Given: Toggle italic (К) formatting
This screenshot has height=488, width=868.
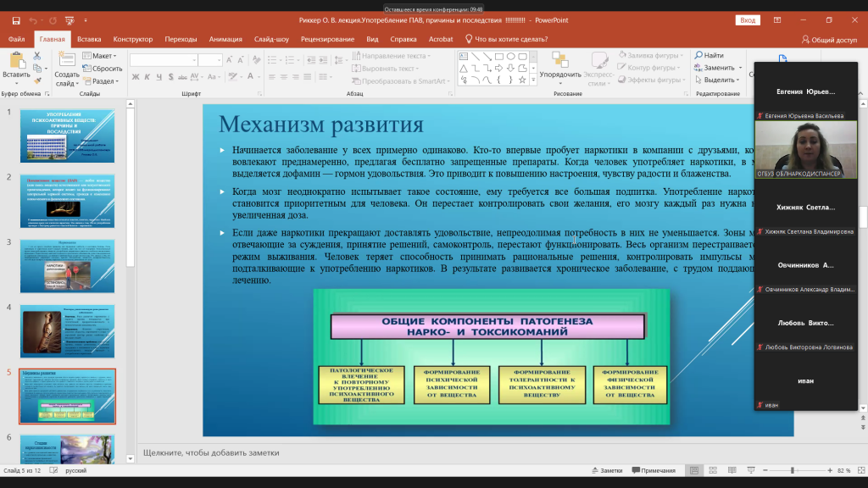Looking at the screenshot, I should tap(147, 77).
